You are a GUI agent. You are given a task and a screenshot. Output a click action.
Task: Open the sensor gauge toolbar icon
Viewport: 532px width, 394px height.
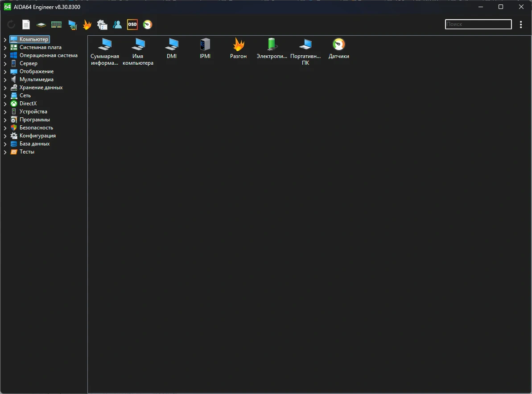point(148,25)
